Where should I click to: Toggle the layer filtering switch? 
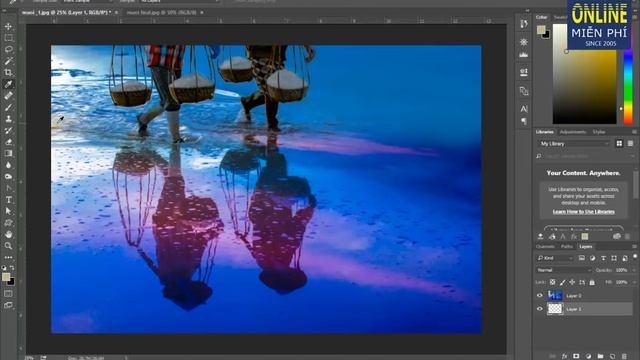(x=635, y=257)
